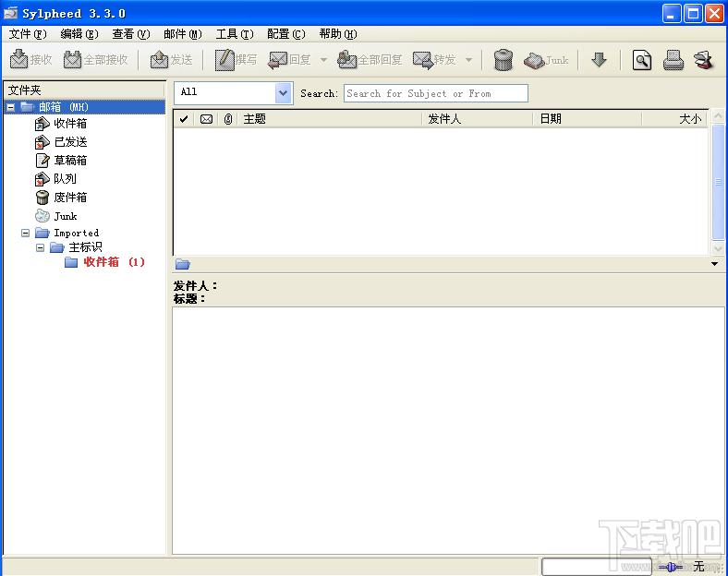The height and width of the screenshot is (576, 728).
Task: Click message list scrollbar down arrow
Action: (x=718, y=248)
